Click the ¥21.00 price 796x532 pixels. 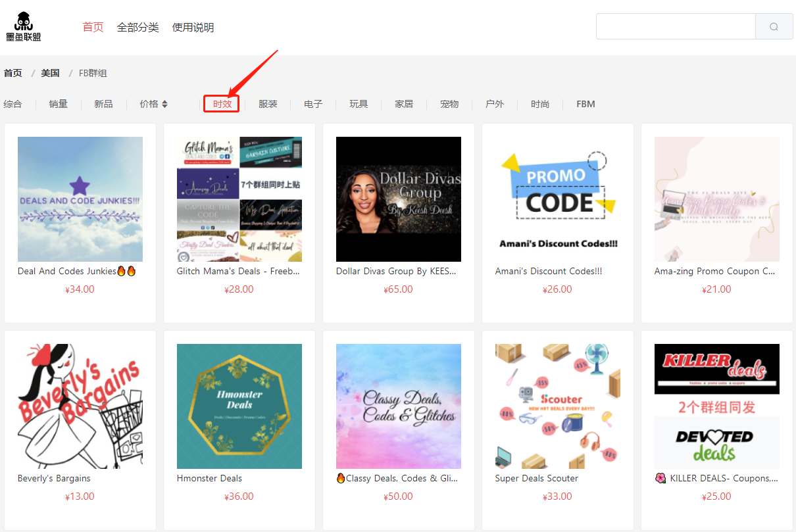click(717, 289)
